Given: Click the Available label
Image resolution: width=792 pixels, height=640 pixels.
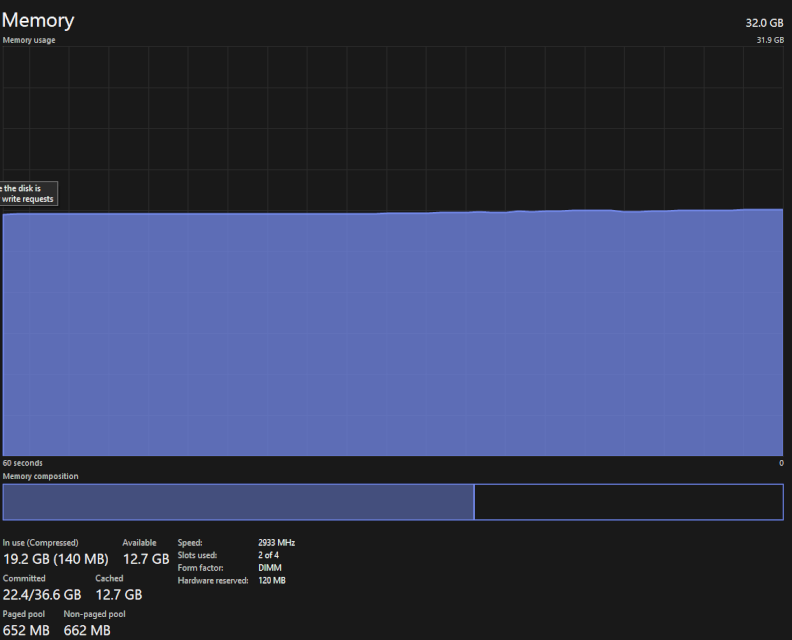Looking at the screenshot, I should (x=139, y=543).
